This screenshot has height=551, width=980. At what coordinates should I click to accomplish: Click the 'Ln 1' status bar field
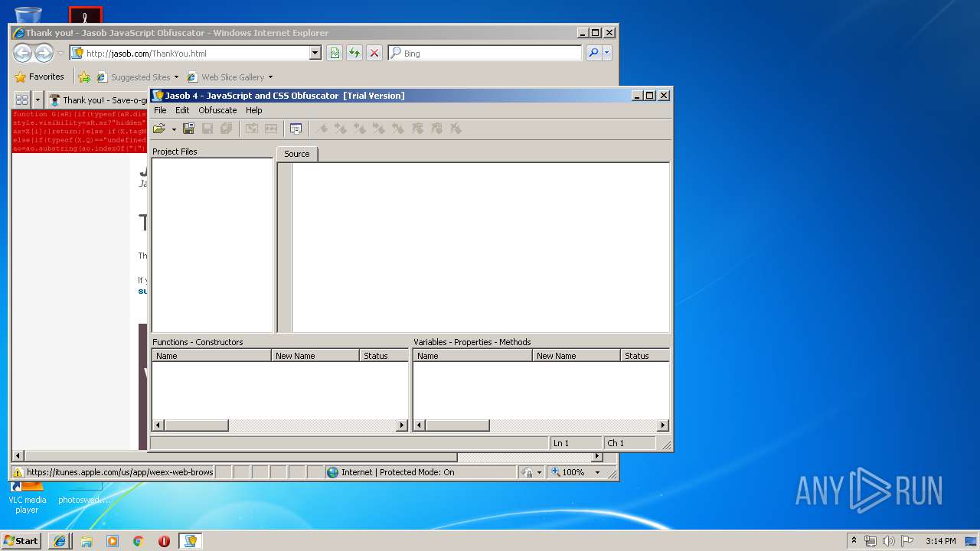click(x=575, y=443)
